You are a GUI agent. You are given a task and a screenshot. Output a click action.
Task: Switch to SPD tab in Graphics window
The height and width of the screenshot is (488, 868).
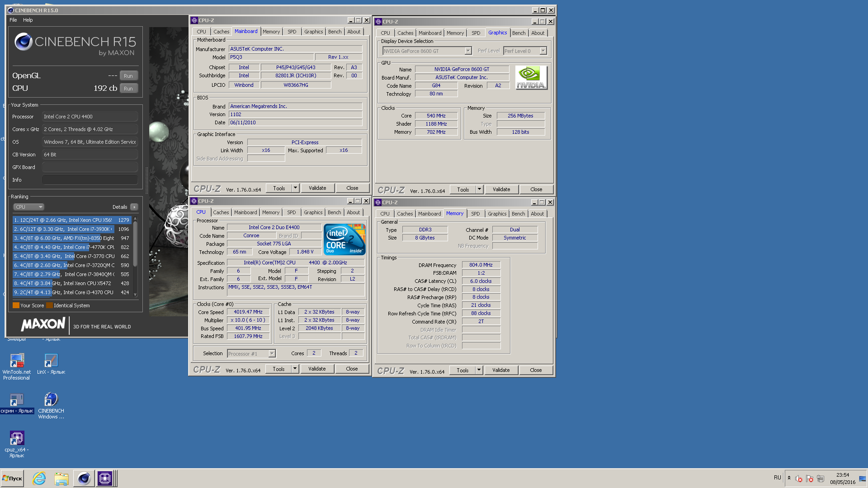click(x=476, y=33)
